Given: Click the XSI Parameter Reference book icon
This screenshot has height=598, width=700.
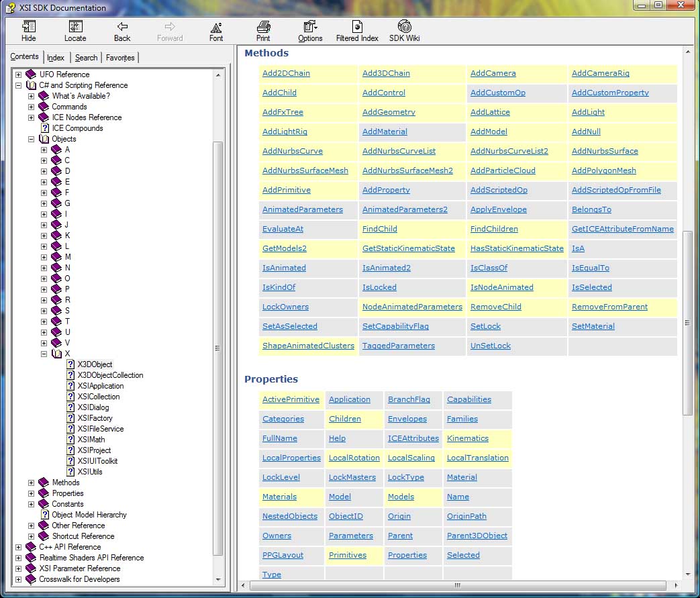Looking at the screenshot, I should click(x=31, y=568).
